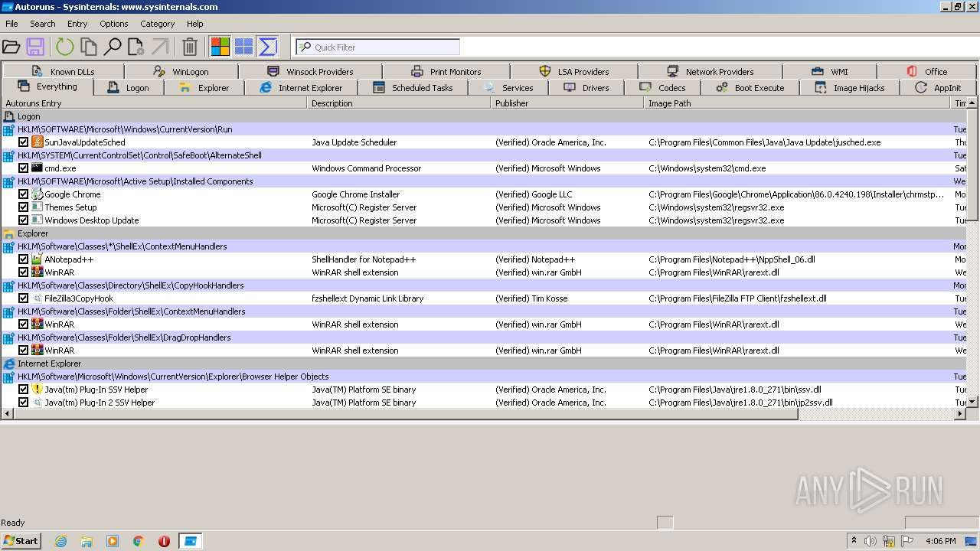980x551 pixels.
Task: Click the media player taskbar icon
Action: point(113,541)
